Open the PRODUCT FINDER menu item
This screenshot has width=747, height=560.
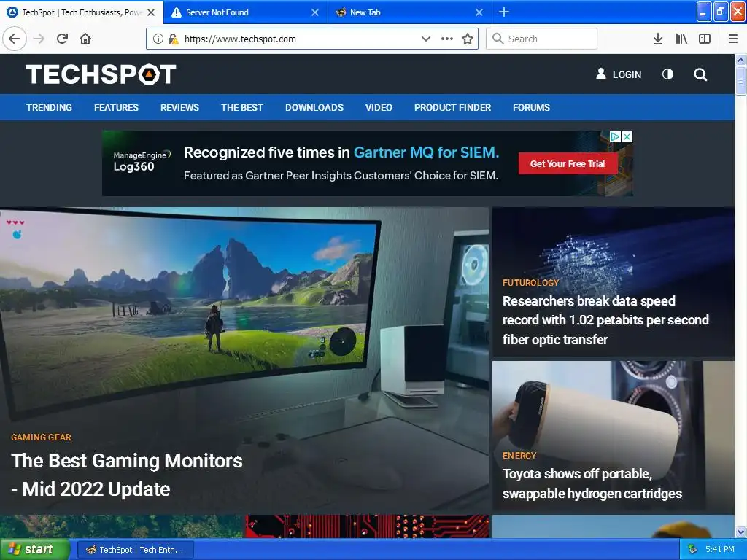(452, 108)
